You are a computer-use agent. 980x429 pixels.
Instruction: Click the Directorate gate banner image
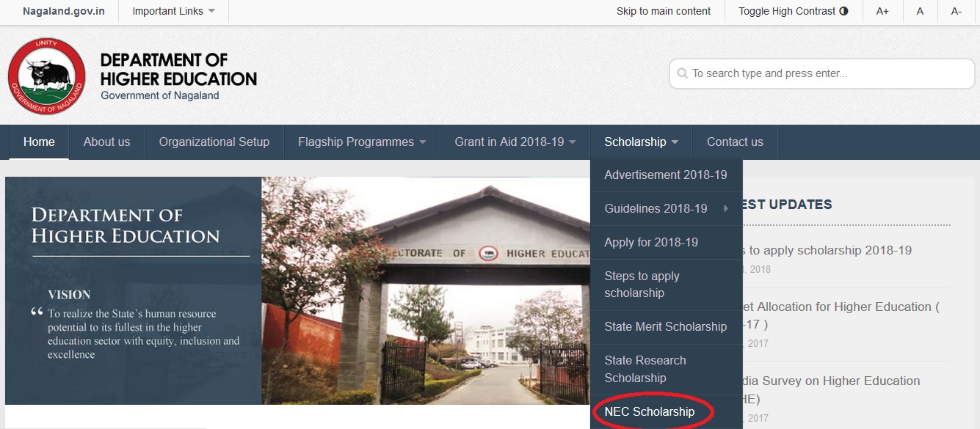pyautogui.click(x=426, y=290)
